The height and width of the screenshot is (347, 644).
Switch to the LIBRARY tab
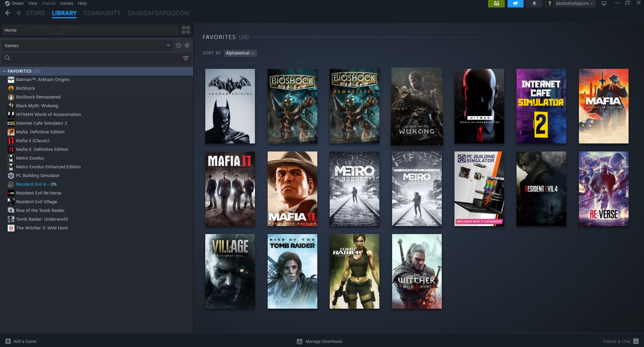click(x=64, y=13)
